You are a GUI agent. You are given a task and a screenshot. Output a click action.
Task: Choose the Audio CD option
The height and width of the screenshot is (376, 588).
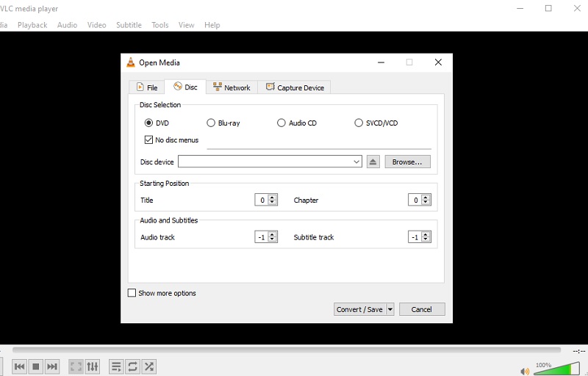point(281,123)
